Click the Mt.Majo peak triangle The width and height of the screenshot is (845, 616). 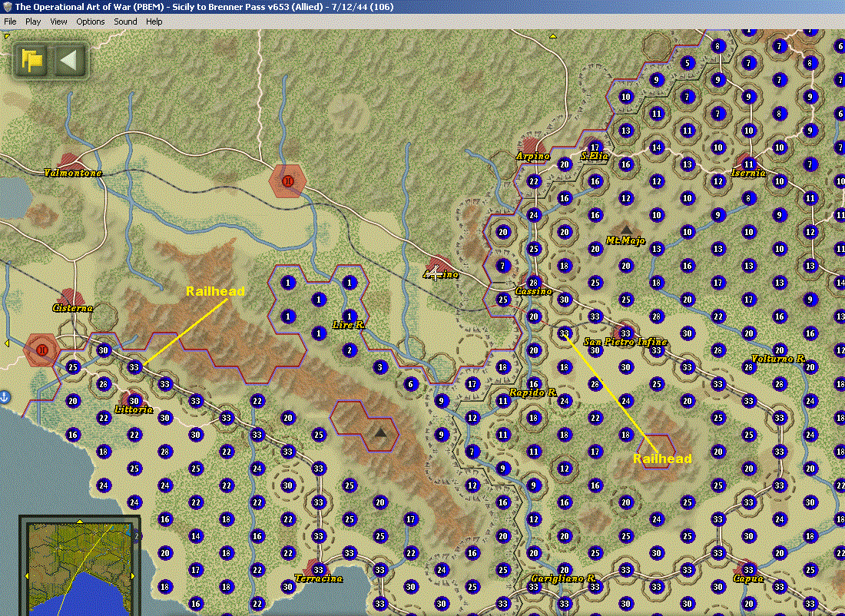pos(625,230)
